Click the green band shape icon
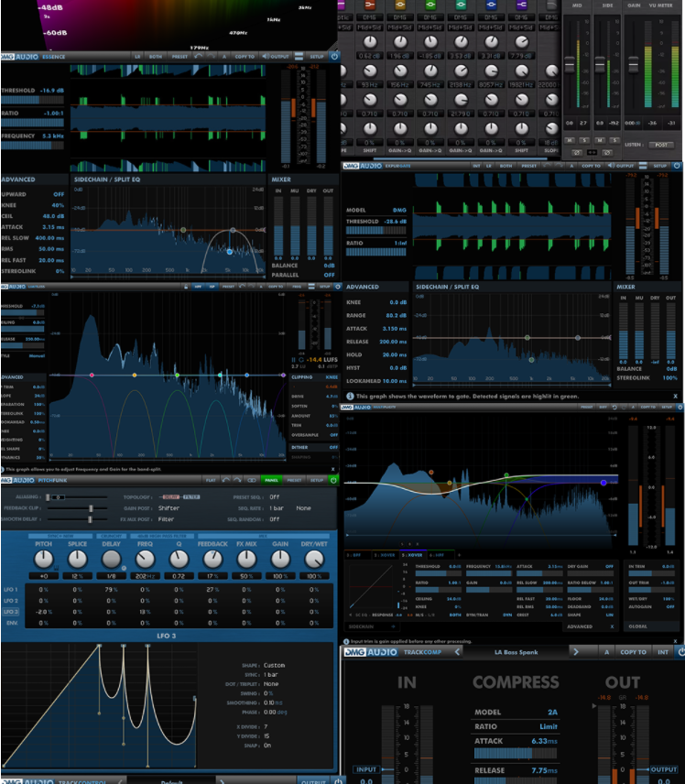 point(430,5)
